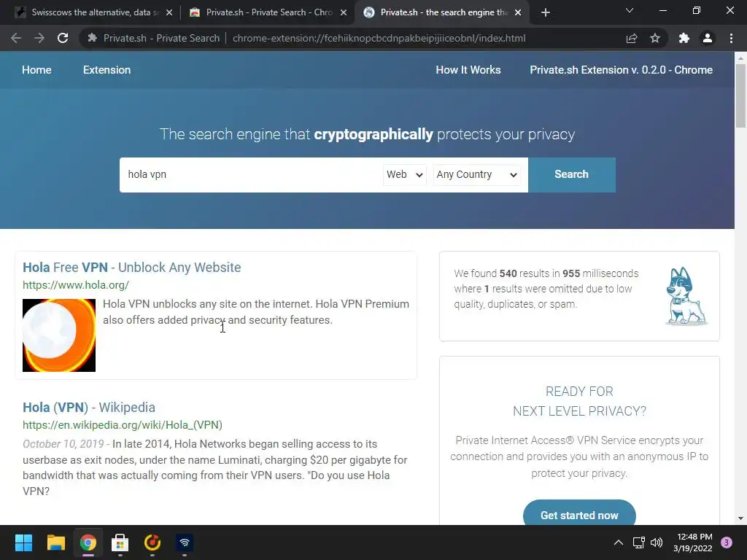The height and width of the screenshot is (560, 747).
Task: Click the search field containing hola vpn
Action: [x=251, y=175]
